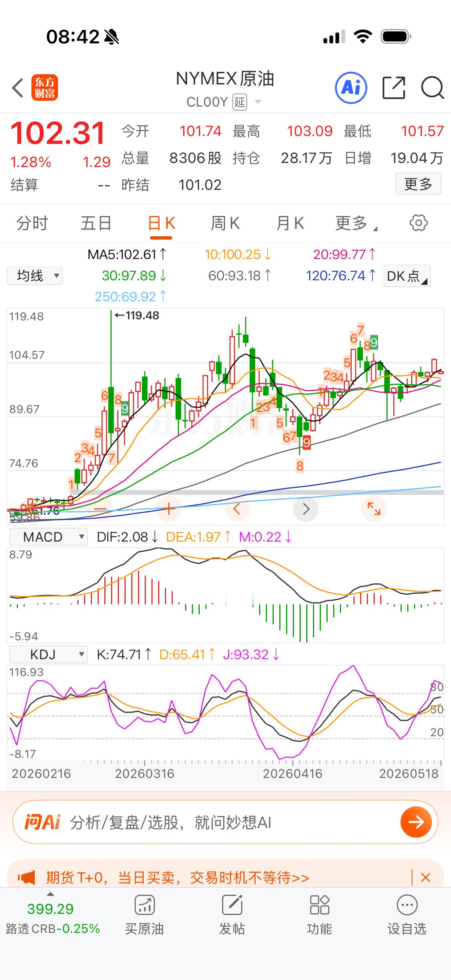The width and height of the screenshot is (451, 980).
Task: Zoom out chart with minus button
Action: coord(101,509)
